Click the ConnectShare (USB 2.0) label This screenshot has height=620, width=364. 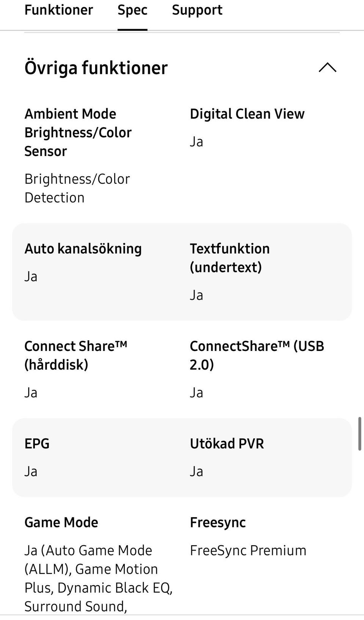[x=257, y=355]
